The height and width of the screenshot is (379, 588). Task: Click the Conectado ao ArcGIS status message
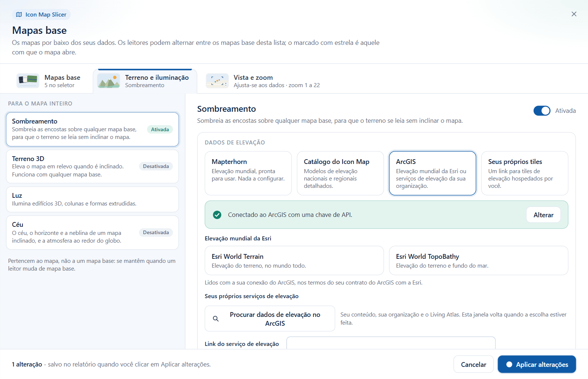click(290, 215)
